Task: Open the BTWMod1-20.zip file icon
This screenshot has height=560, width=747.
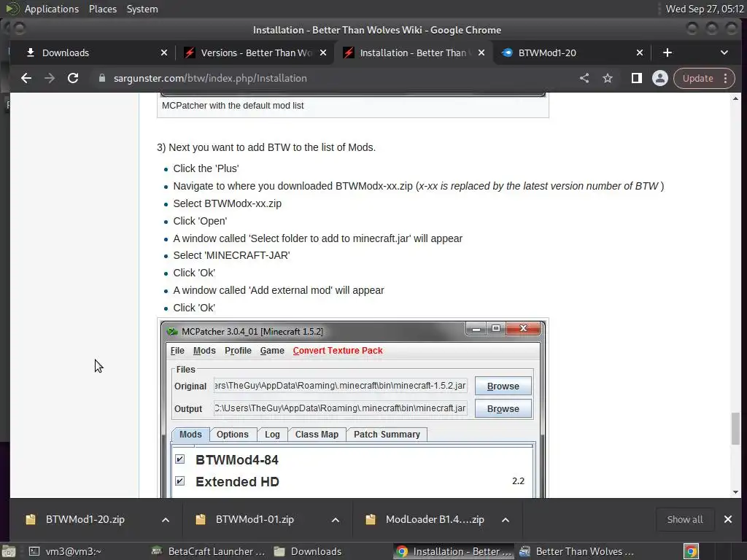Action: click(31, 519)
